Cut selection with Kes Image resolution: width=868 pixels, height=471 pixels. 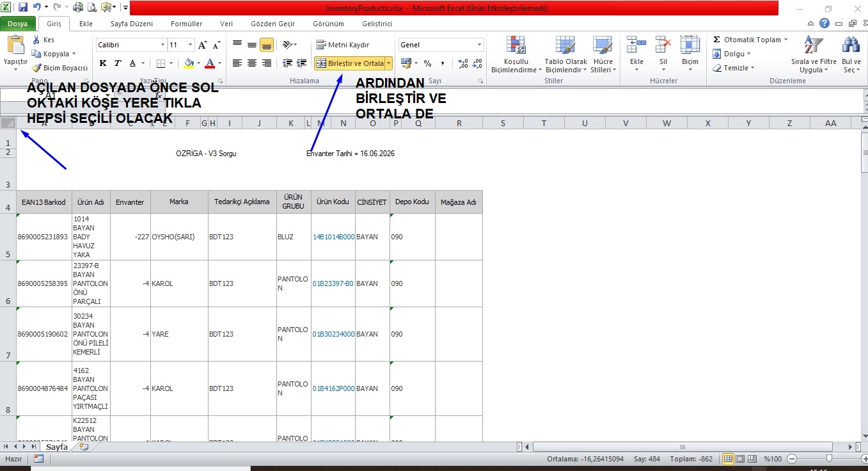click(43, 40)
